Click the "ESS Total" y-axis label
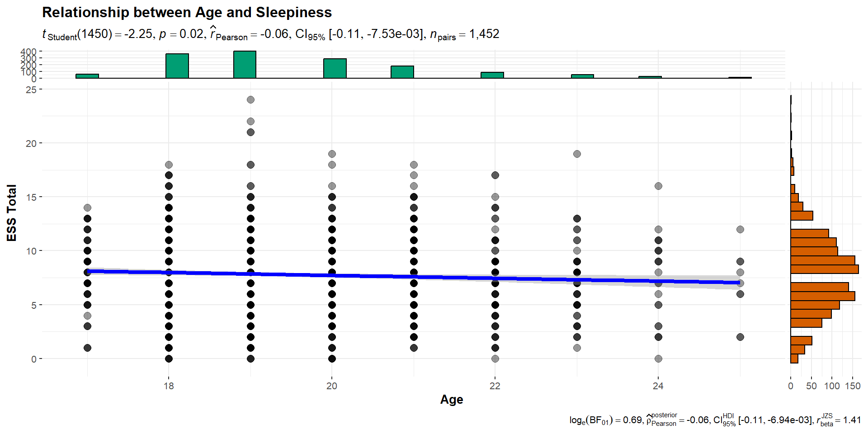The width and height of the screenshot is (868, 434). (x=12, y=212)
